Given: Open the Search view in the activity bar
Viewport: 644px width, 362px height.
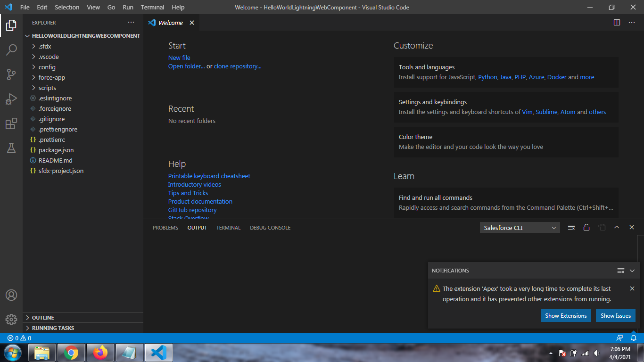Looking at the screenshot, I should tap(11, 50).
